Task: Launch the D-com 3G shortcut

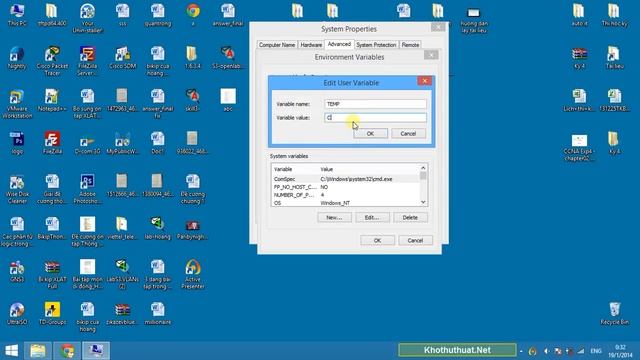Action: [x=87, y=143]
